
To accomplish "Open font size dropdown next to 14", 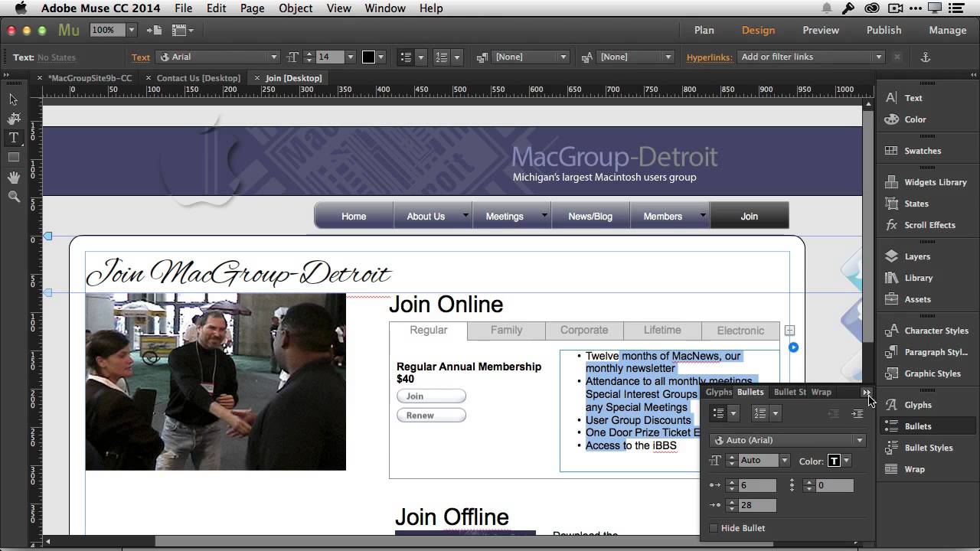I will pos(350,57).
